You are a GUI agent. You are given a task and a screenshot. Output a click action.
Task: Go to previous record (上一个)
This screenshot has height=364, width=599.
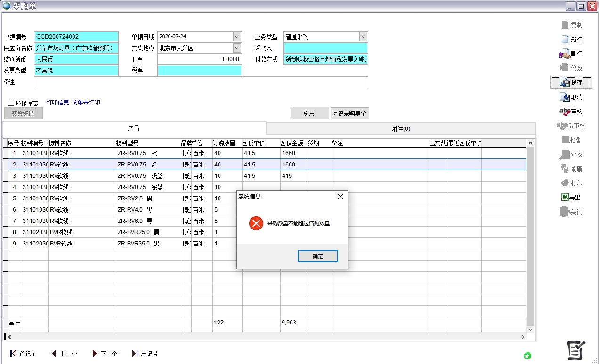coord(54,354)
